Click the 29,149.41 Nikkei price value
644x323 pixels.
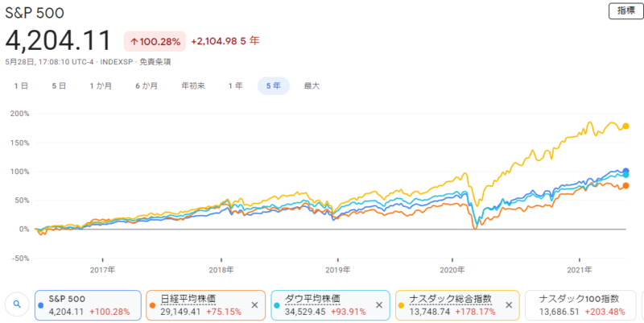click(x=180, y=312)
